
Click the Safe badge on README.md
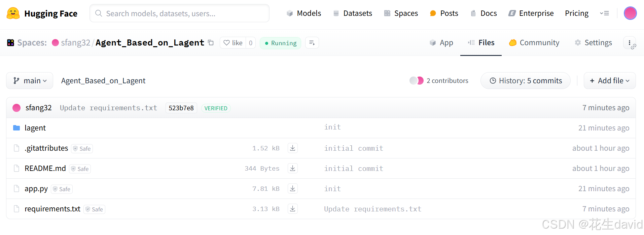(x=80, y=169)
